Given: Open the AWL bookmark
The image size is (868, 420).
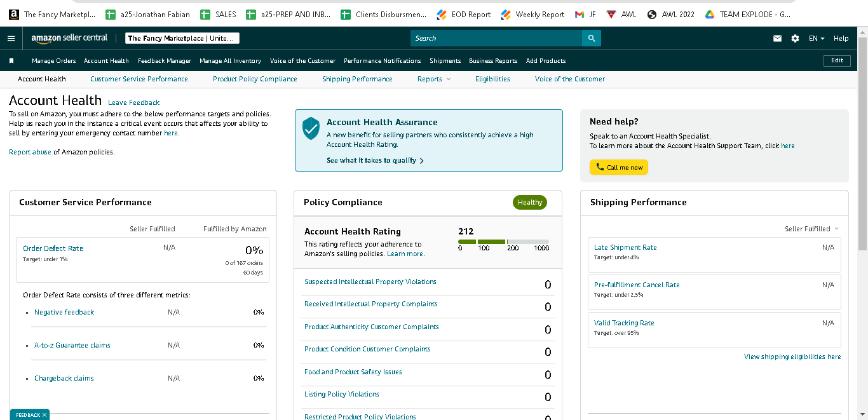Looking at the screenshot, I should point(621,14).
